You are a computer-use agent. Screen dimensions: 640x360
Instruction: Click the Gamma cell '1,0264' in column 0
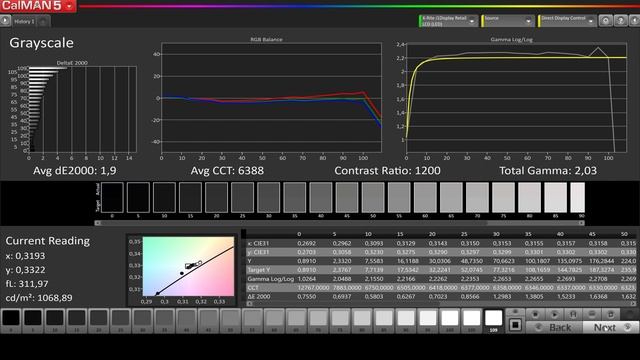click(307, 279)
